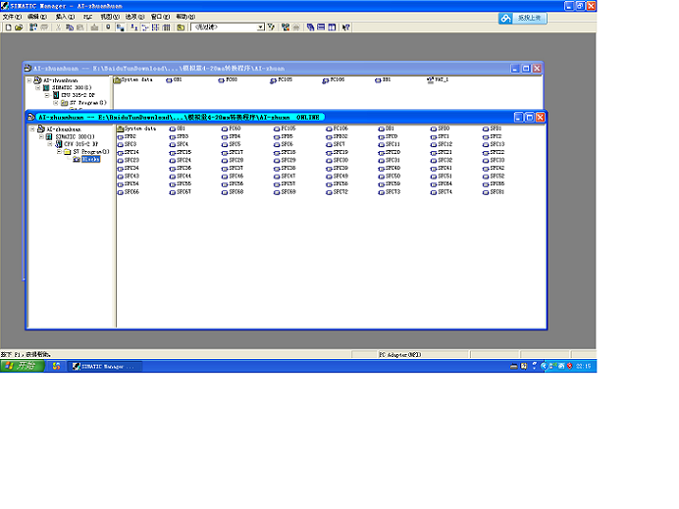Image resolution: width=679 pixels, height=509 pixels.
Task: Switch to List view
Action: click(x=155, y=27)
